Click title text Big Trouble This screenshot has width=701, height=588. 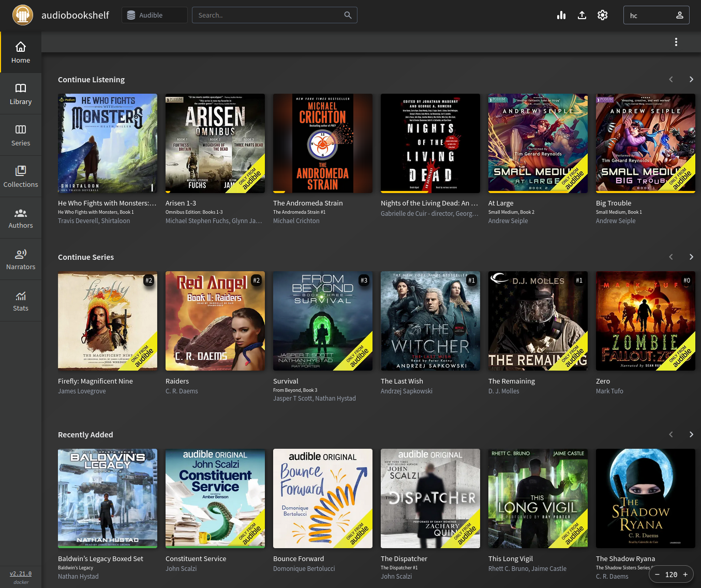point(614,203)
